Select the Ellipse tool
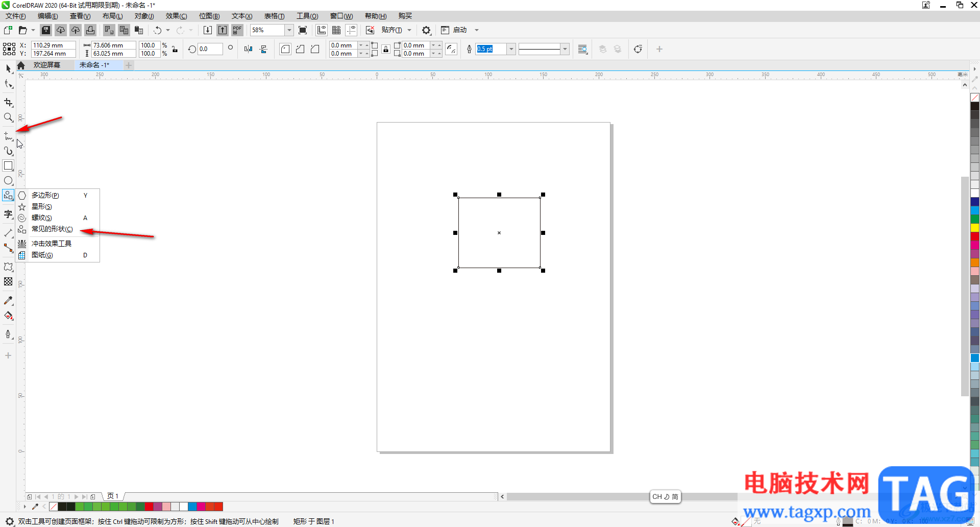 [8, 180]
